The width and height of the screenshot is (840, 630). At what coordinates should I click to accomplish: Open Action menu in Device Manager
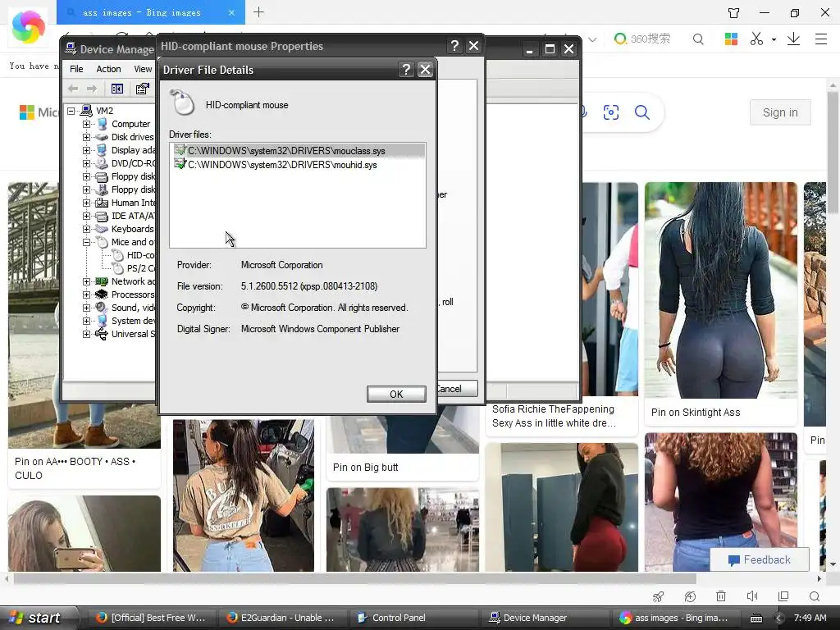point(108,69)
